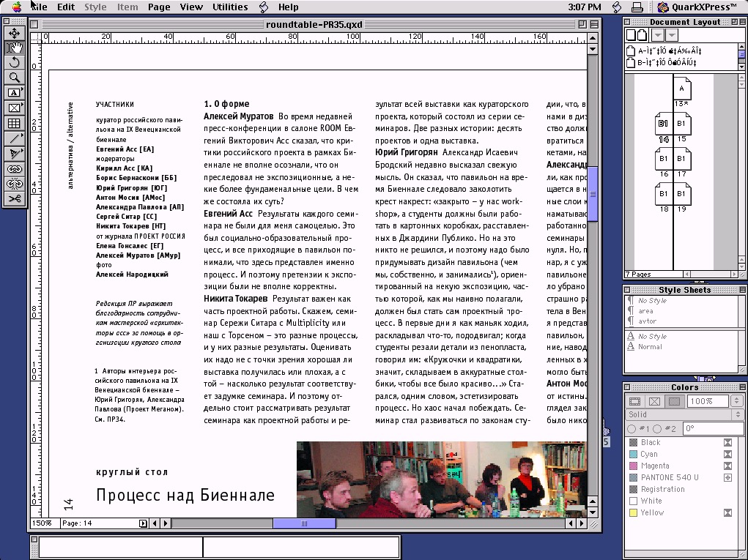Select page 13 thumbnail in Document Layout
Viewport: 748px width, 560px height.
(681, 89)
